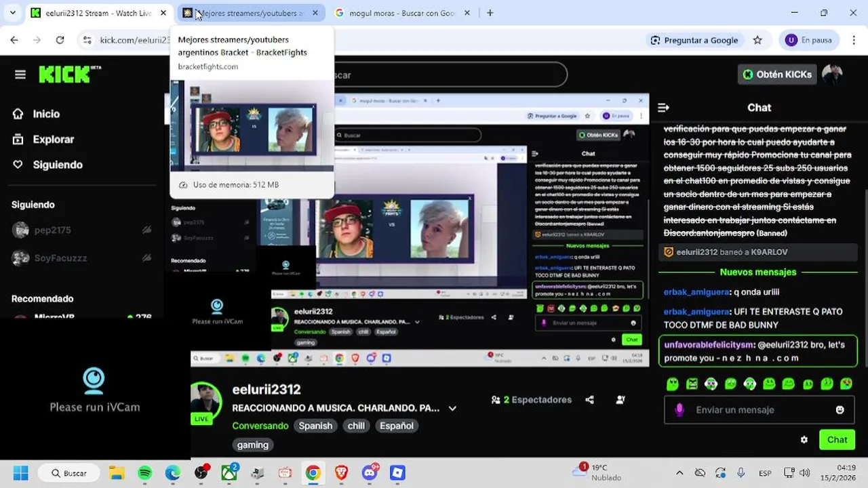Image resolution: width=868 pixels, height=488 pixels.
Task: Open the Conversando category link
Action: point(260,426)
